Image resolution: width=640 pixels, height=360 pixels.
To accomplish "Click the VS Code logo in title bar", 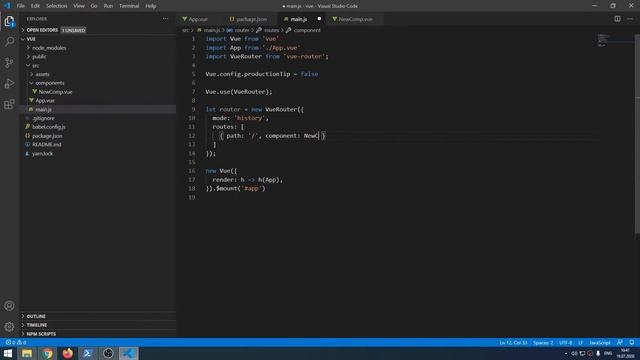I will tap(7, 6).
